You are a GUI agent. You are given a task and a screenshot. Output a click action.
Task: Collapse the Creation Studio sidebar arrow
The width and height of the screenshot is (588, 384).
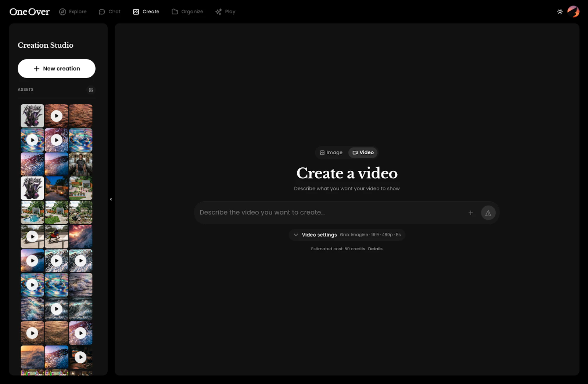click(x=111, y=199)
